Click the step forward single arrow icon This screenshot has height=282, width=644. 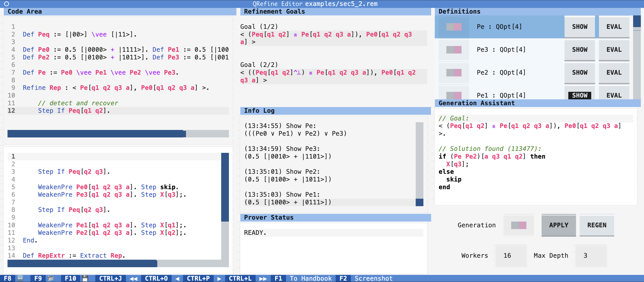(x=219, y=278)
